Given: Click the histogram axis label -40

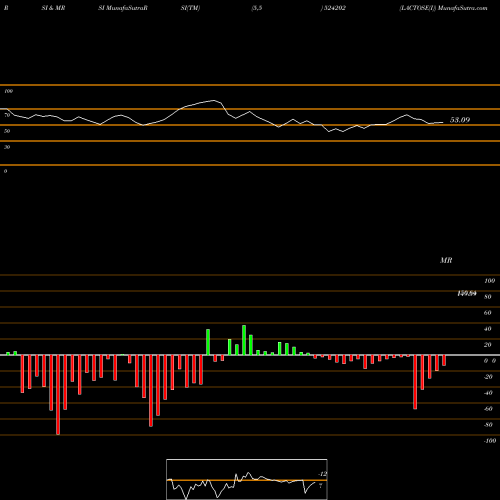Looking at the screenshot, I should [488, 393].
